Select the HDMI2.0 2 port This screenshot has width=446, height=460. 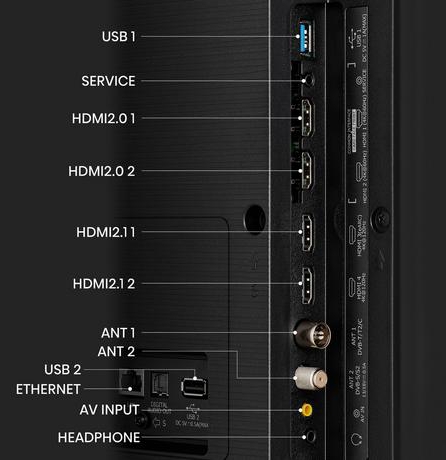click(x=307, y=171)
